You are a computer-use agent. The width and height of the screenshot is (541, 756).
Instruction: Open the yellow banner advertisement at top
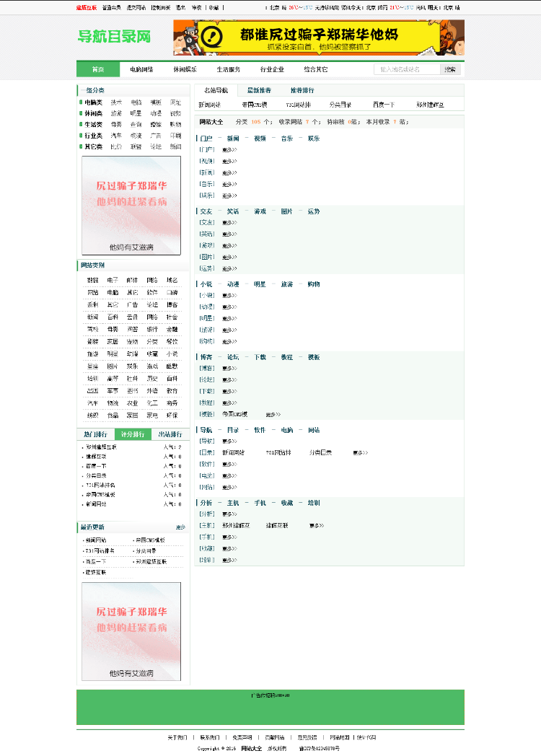(x=319, y=38)
